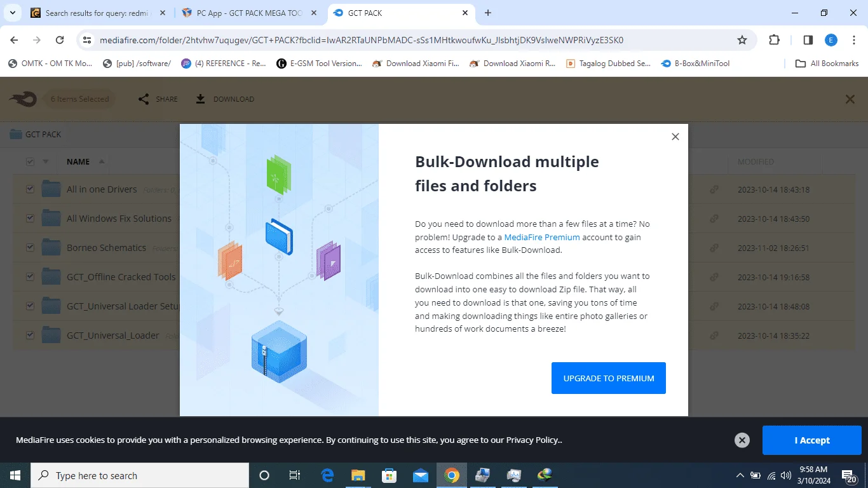Viewport: 868px width, 488px height.
Task: Copy link icon for All in one Drivers
Action: coord(714,189)
